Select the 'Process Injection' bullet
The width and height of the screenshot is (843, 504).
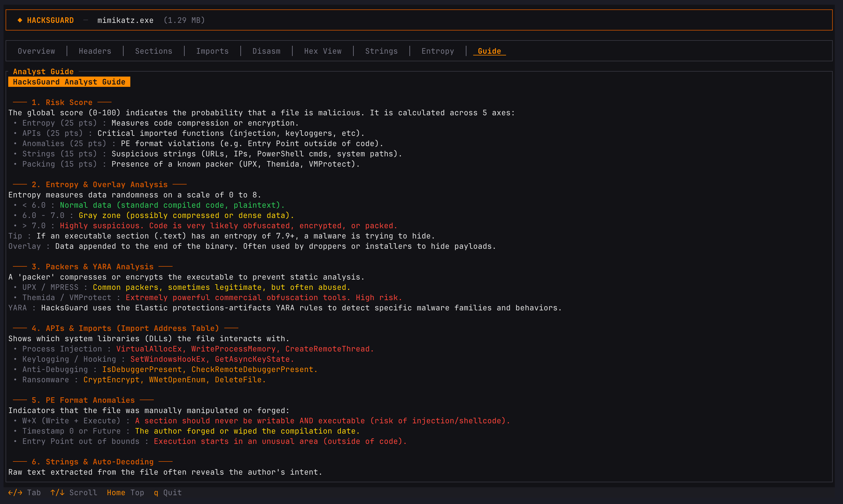(194, 349)
